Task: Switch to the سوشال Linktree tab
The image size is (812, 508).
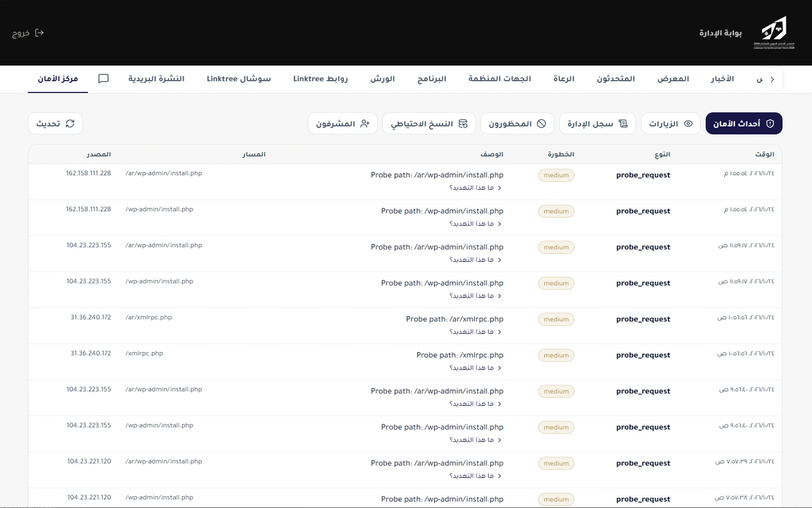Action: pos(239,78)
